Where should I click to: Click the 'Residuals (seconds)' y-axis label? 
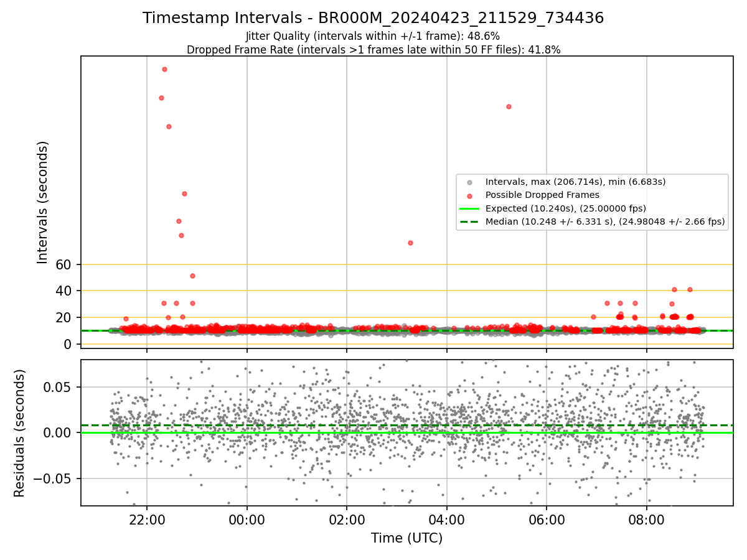pyautogui.click(x=20, y=433)
